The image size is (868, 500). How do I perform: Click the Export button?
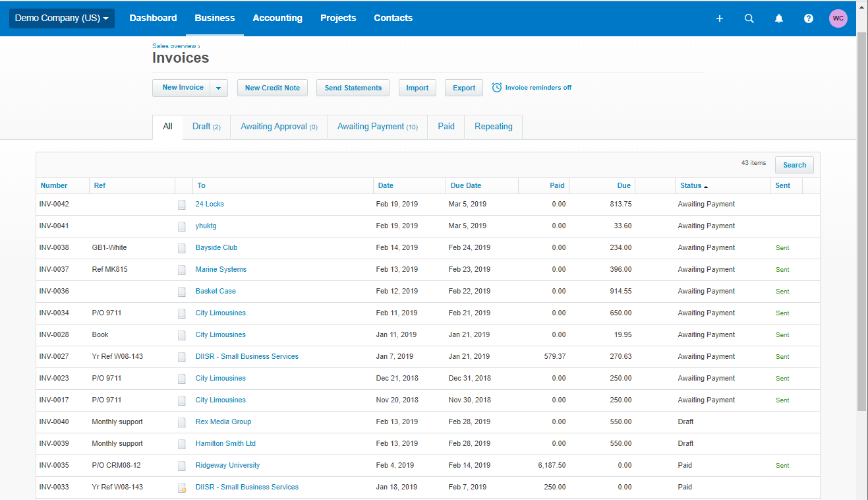[464, 88]
